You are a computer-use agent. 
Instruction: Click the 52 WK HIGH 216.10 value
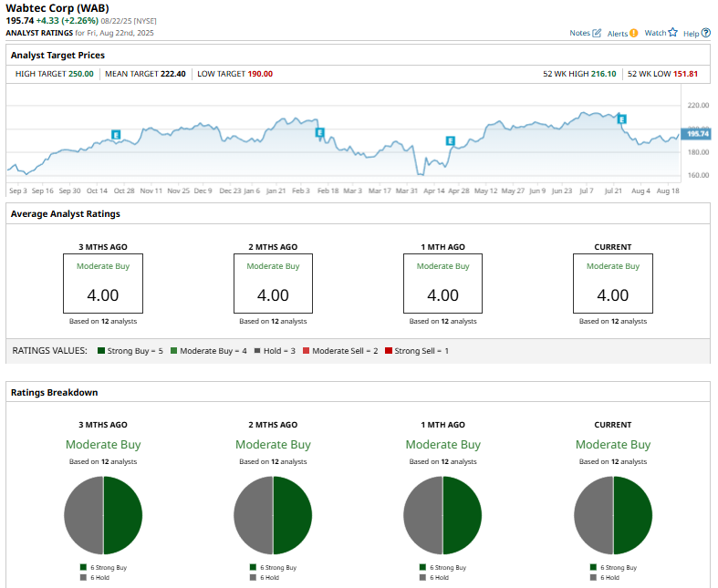pyautogui.click(x=604, y=74)
